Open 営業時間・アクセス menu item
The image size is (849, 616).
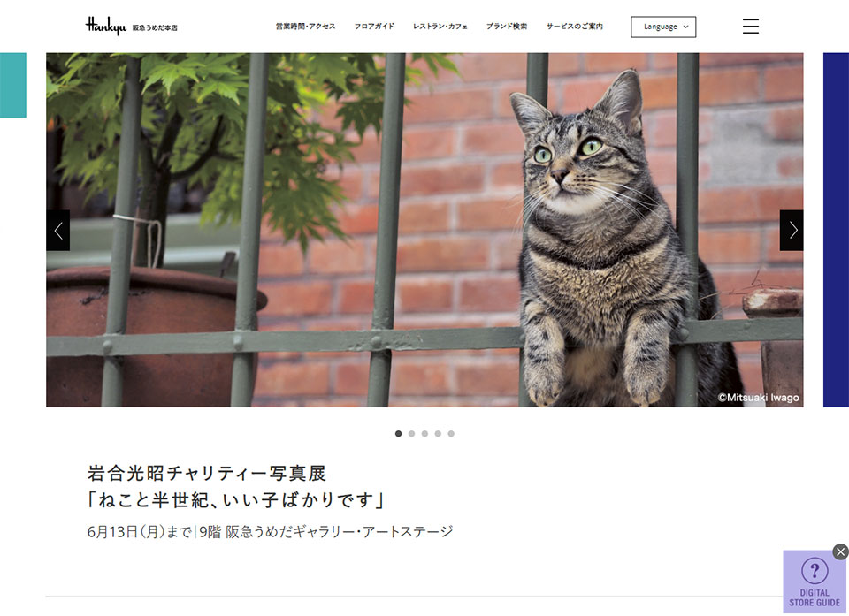click(305, 26)
